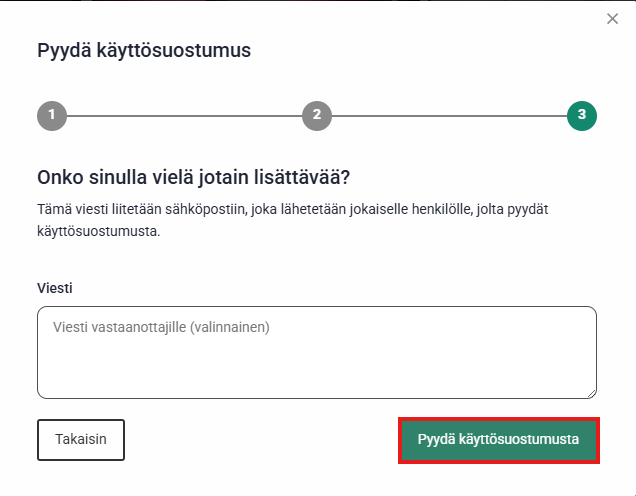The width and height of the screenshot is (636, 496).
Task: Click progress line between steps 2 and 3
Action: click(448, 116)
